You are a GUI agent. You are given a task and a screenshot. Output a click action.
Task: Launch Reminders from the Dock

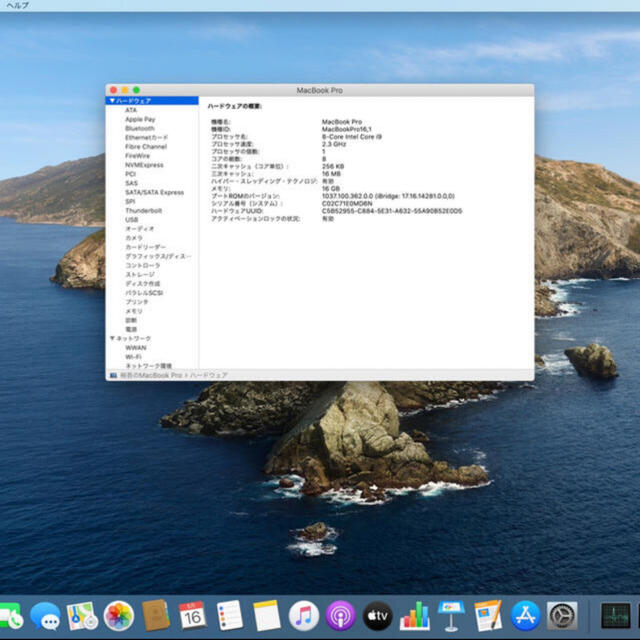point(229,616)
